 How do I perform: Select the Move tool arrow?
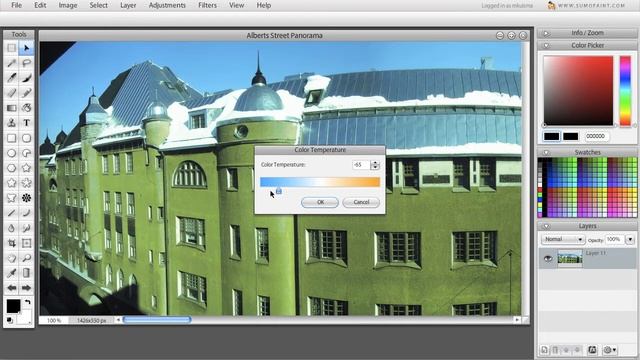(27, 48)
